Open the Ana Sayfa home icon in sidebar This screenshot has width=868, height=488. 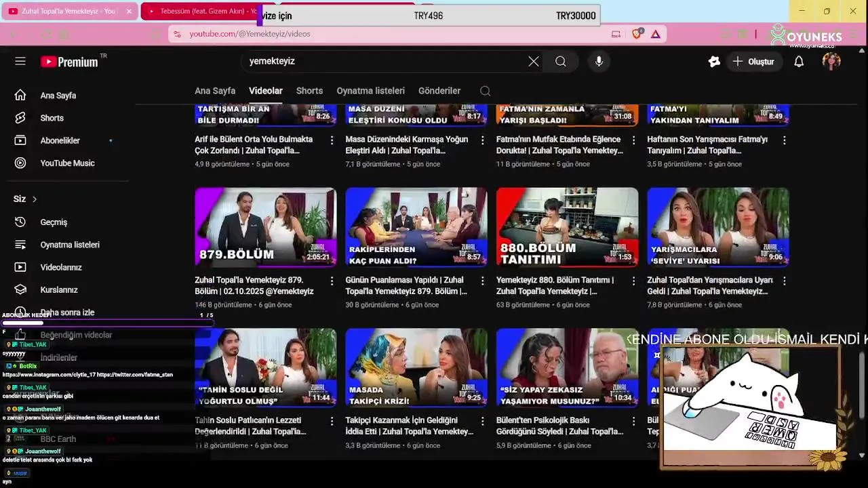pos(20,95)
